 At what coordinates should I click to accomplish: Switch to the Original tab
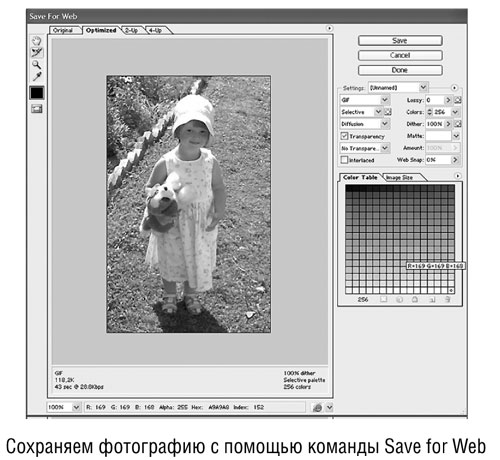(63, 30)
